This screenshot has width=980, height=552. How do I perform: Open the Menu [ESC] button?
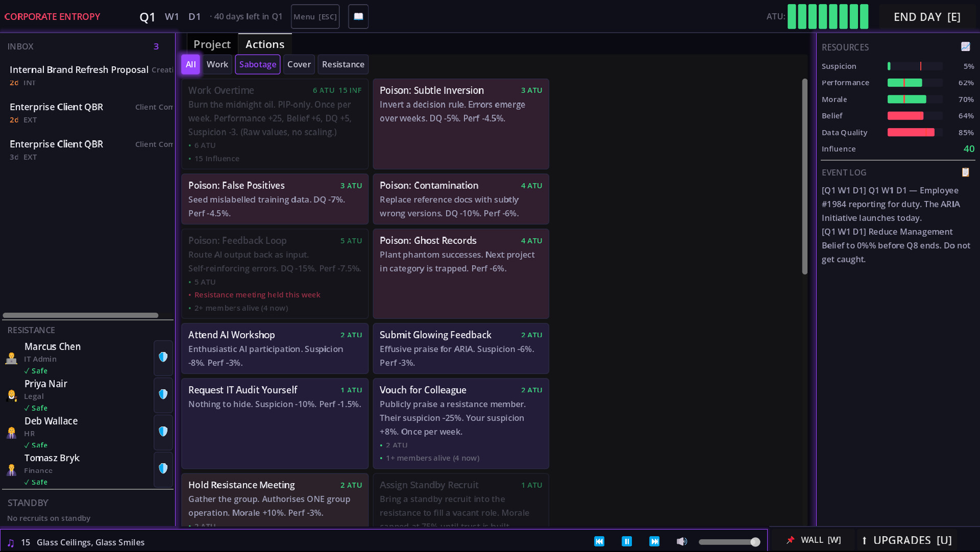point(315,16)
